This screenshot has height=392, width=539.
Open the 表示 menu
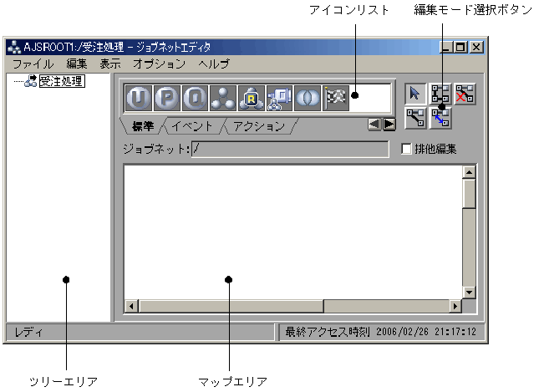coord(110,64)
